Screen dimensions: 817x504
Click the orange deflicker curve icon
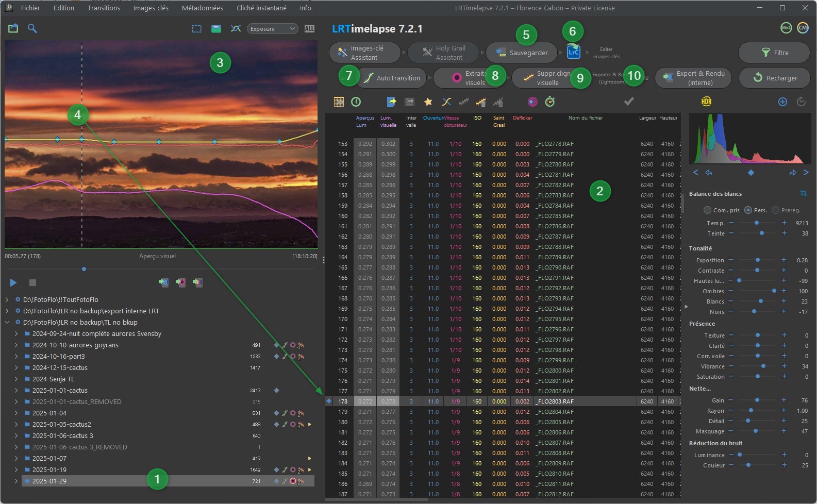480,102
